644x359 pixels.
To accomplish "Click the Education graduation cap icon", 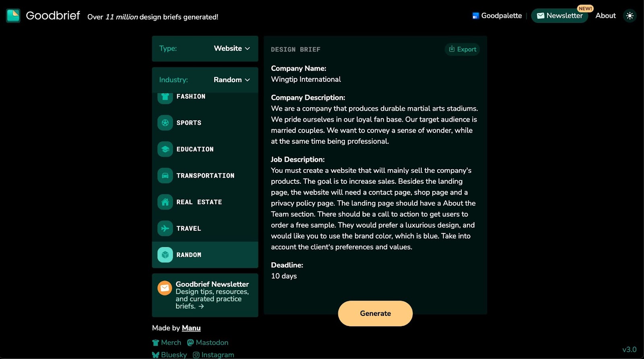I will (165, 149).
